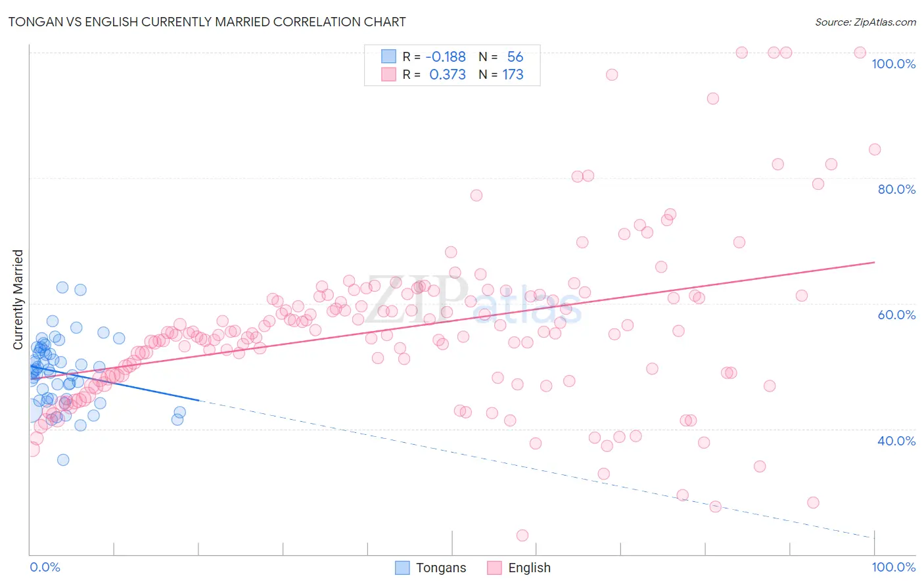The image size is (924, 586).
Task: Click the R value -0.188 text
Action: [446, 56]
